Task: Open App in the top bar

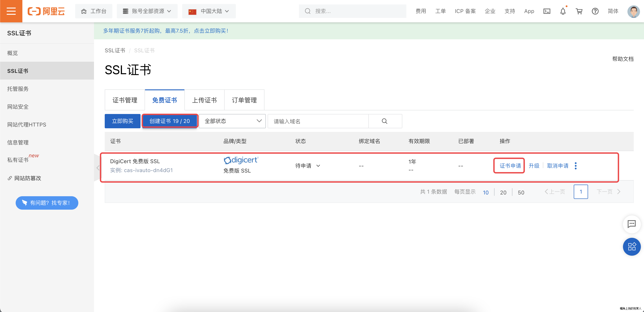Action: pyautogui.click(x=529, y=11)
